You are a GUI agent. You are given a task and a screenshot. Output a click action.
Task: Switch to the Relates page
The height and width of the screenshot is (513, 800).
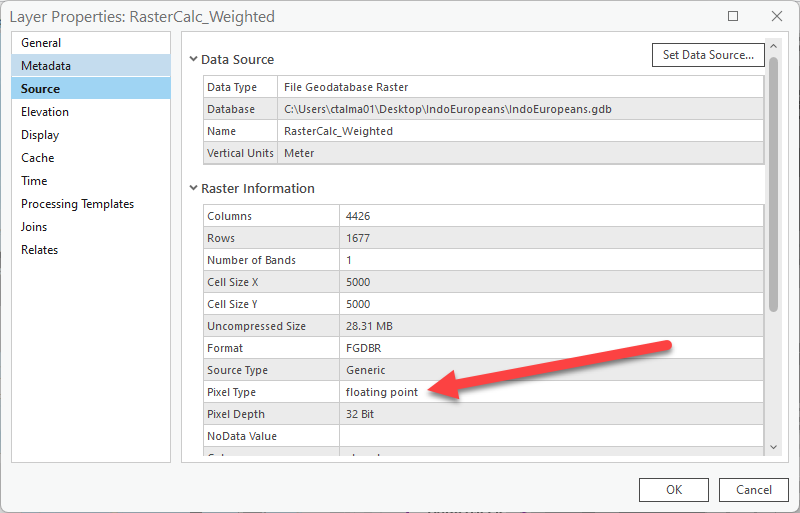point(39,250)
